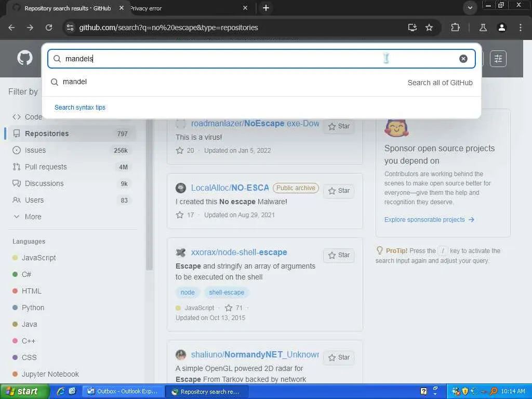Open LocalAlloc/NO-ESCAPE repository link

pos(230,188)
